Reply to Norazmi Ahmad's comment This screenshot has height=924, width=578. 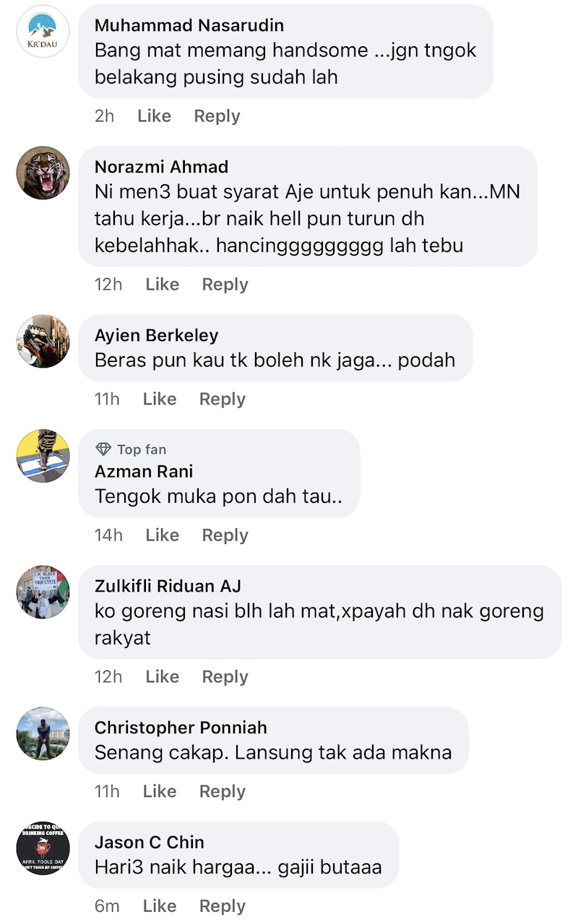(x=225, y=285)
